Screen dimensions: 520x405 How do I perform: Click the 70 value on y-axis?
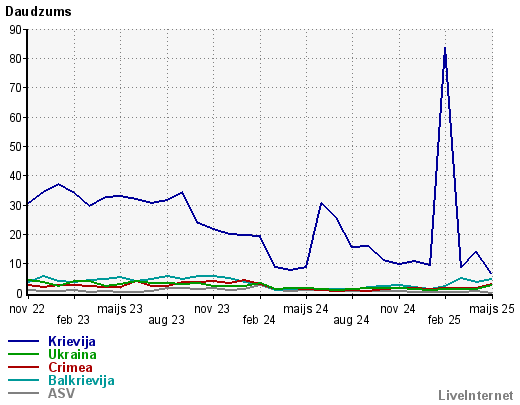tap(15, 88)
